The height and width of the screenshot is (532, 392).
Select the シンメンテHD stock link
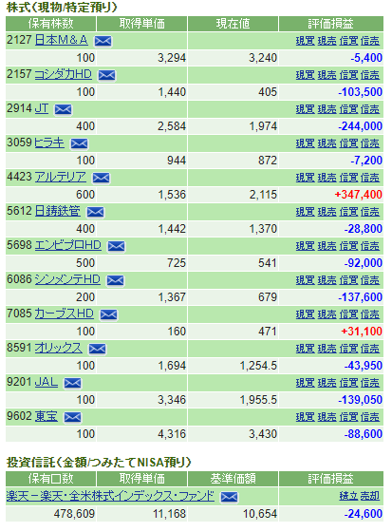click(67, 279)
